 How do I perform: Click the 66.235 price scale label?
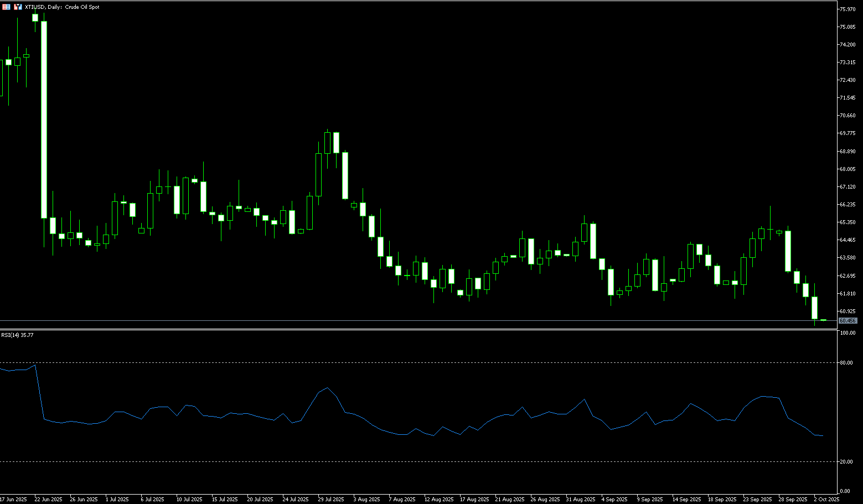(x=848, y=205)
